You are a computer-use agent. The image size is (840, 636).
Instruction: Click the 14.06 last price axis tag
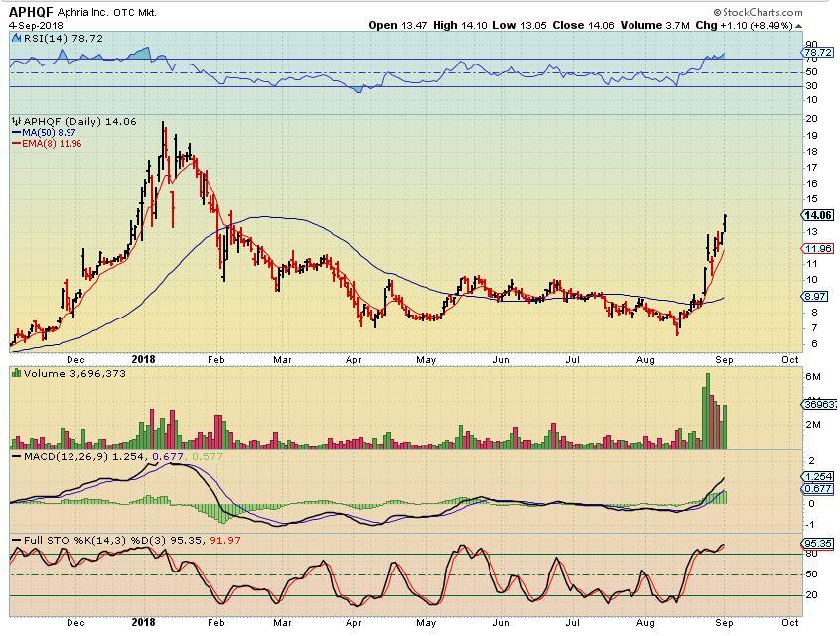[817, 215]
